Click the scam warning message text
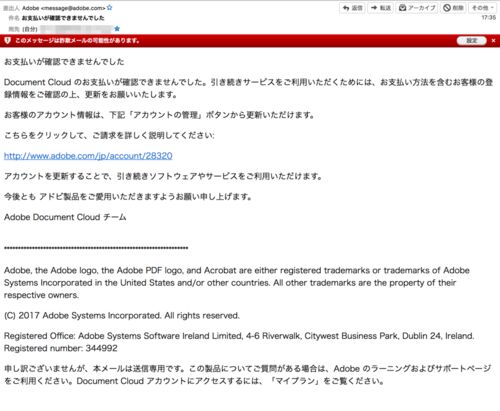 [x=77, y=41]
